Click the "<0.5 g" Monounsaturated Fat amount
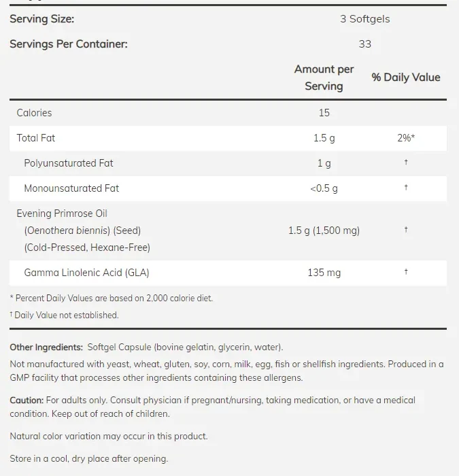Viewport: 459px width, 476px height. point(324,188)
